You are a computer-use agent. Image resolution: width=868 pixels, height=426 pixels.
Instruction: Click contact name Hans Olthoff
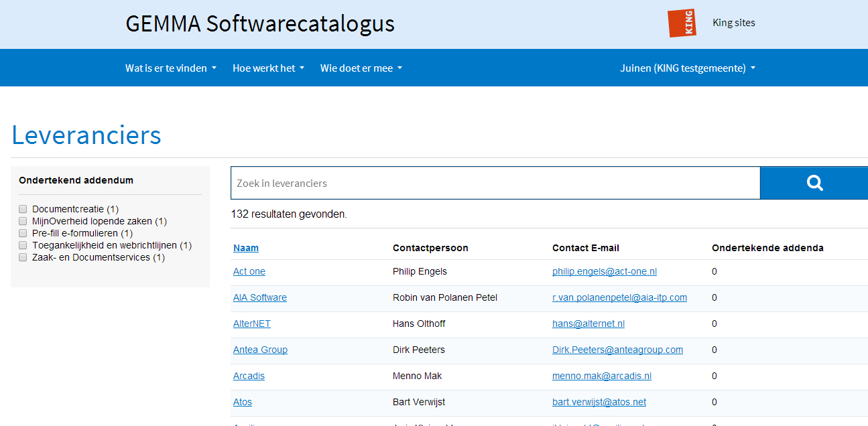pos(419,324)
